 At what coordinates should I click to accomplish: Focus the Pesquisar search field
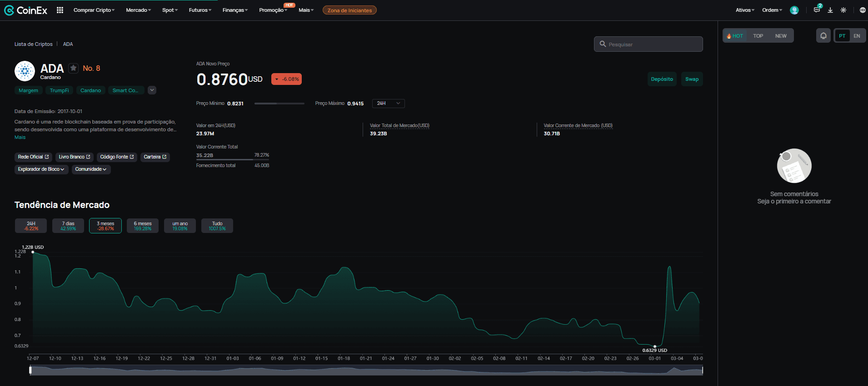648,44
